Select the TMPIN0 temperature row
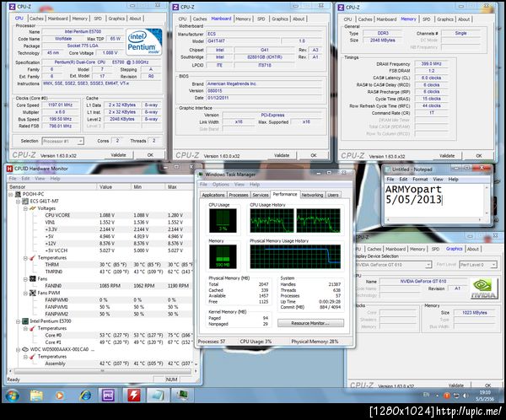 [x=100, y=272]
